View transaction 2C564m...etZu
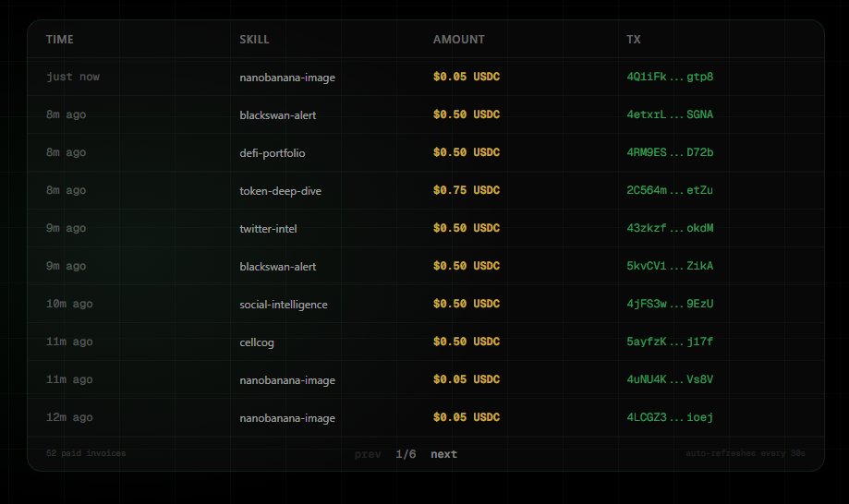Viewport: 849px width, 504px height. (x=670, y=190)
